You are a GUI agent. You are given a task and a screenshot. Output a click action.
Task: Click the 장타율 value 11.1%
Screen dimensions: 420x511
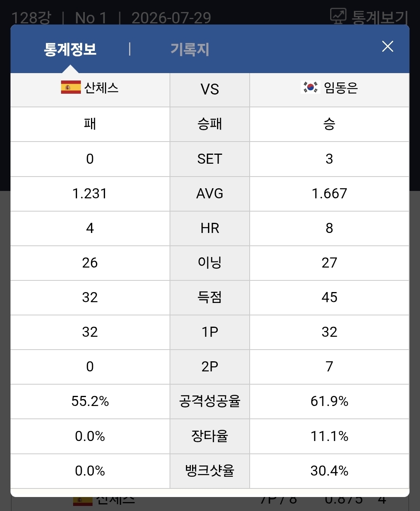(x=329, y=436)
